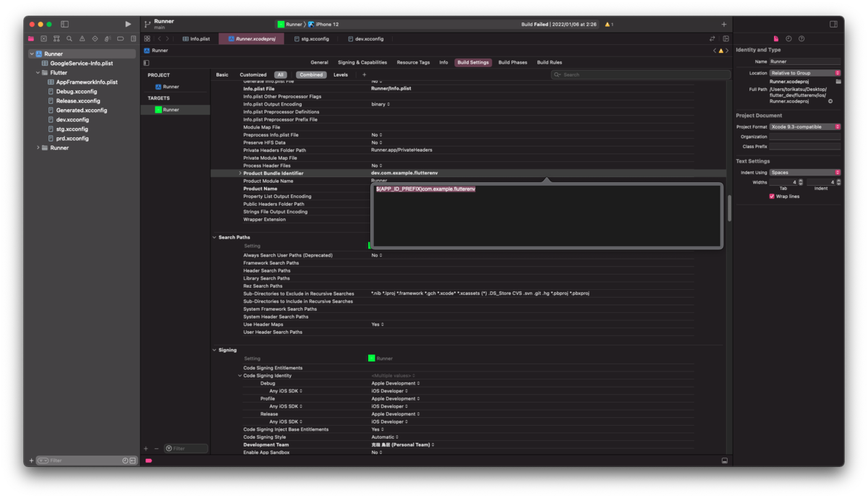Open the Build Phases tab

513,62
